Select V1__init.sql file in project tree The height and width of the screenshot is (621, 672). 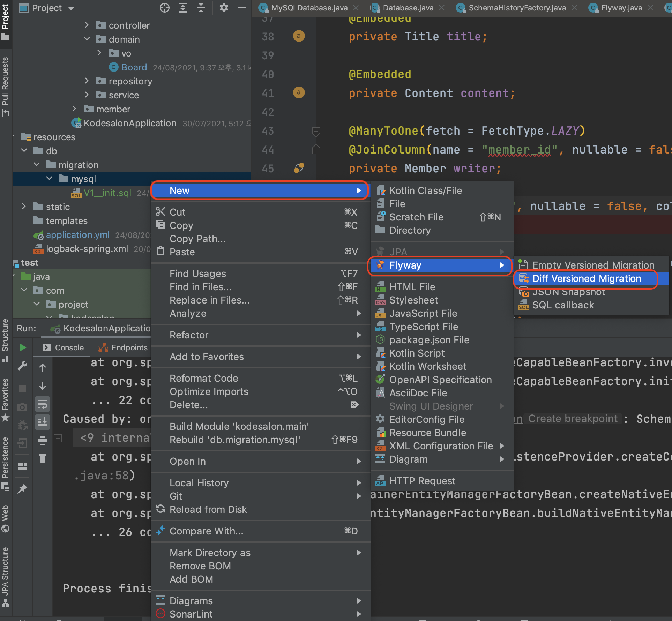[107, 193]
